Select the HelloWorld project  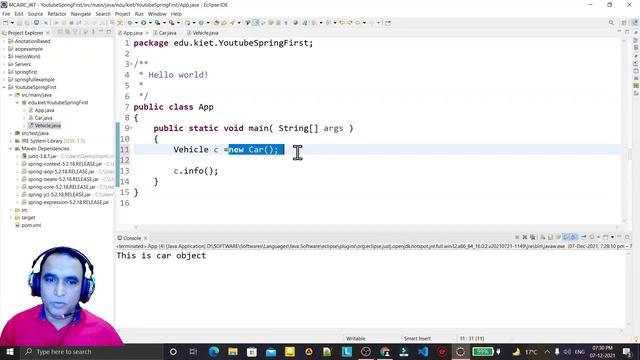(x=27, y=57)
